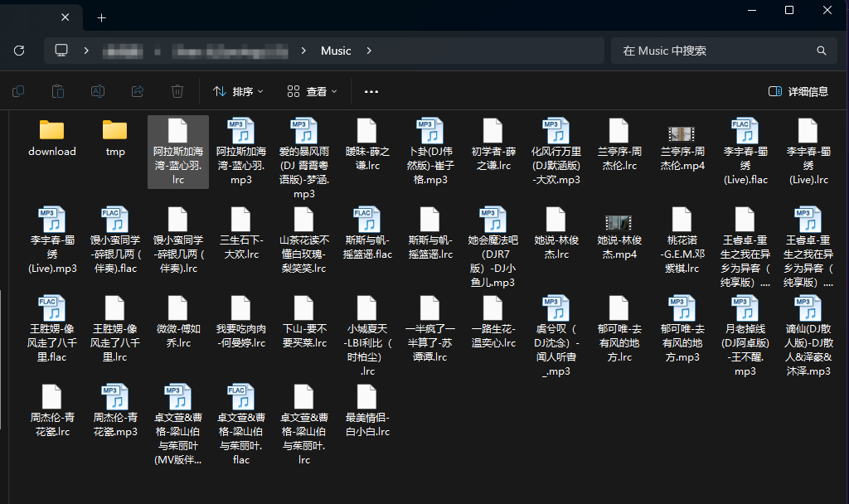Open the three-dot more options menu

(x=371, y=91)
